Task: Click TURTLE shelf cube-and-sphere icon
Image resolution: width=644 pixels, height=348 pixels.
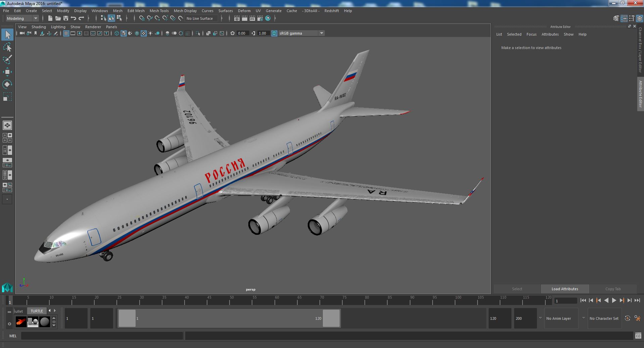Action: (x=33, y=322)
